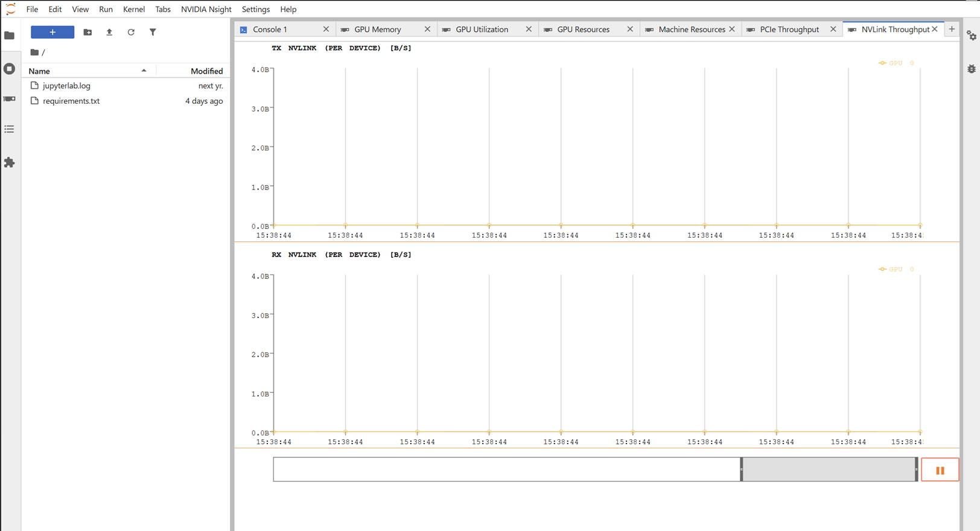Open the GPU Dashboards sidebar panel
The image size is (980, 531).
[10, 98]
